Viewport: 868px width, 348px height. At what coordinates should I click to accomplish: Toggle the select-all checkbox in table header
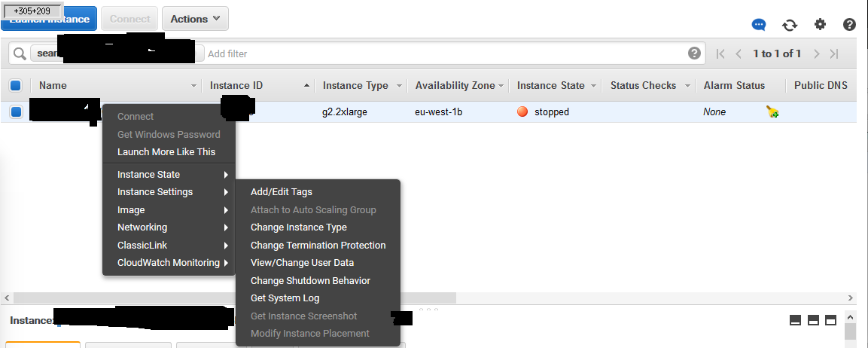click(x=16, y=86)
